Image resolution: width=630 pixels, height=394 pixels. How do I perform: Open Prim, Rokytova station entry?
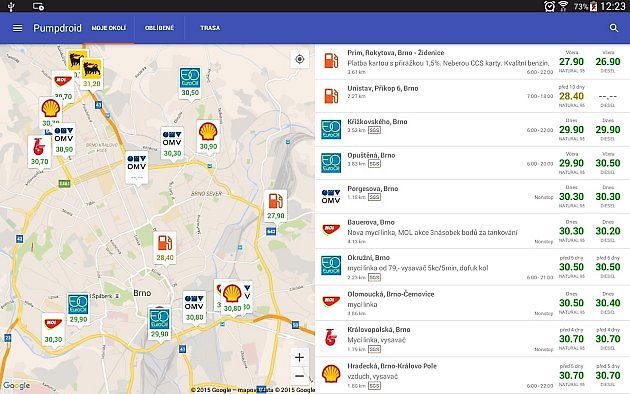[x=472, y=62]
